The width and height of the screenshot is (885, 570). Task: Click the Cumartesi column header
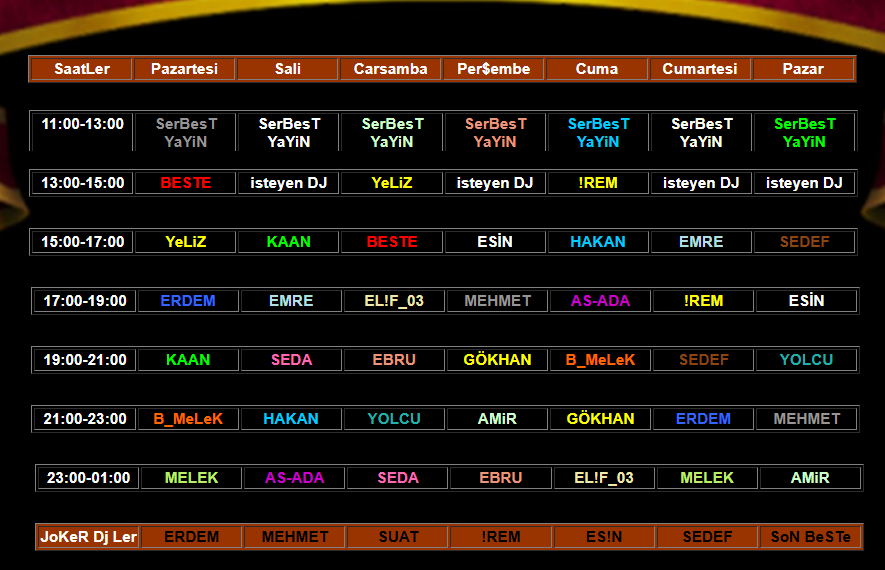(700, 69)
